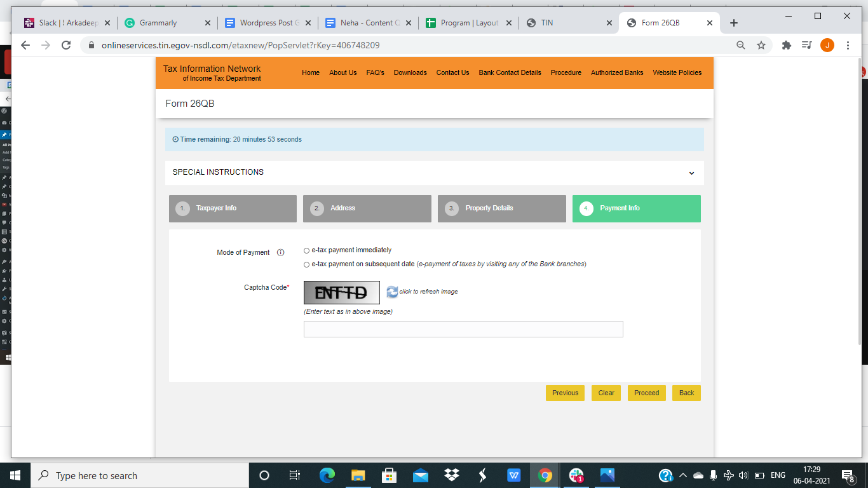Open Dropbox from the Windows taskbar

452,475
